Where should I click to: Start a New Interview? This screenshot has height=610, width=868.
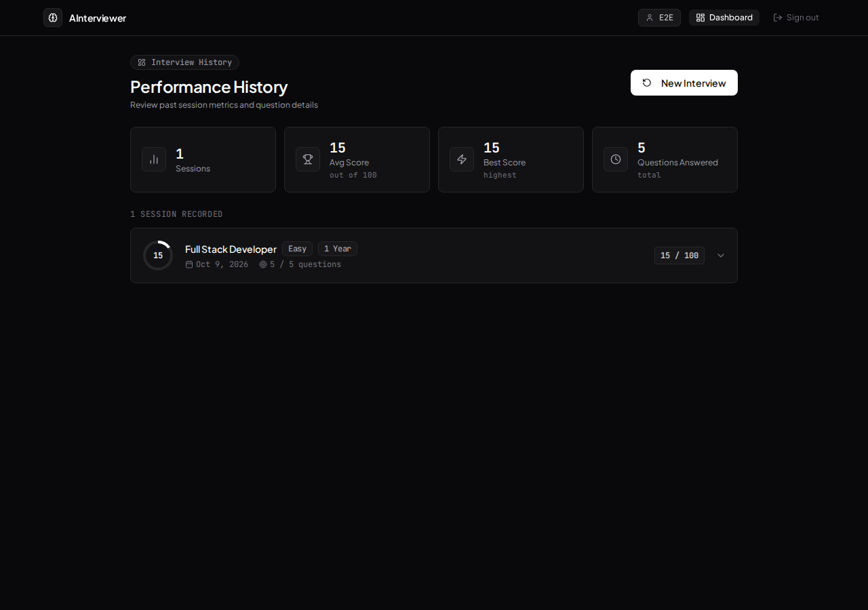684,83
